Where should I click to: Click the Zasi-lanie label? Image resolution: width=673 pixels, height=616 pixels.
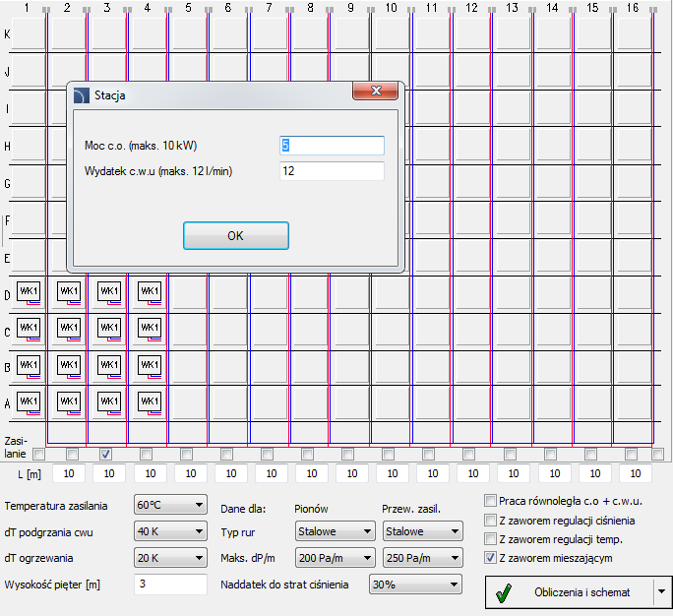click(16, 447)
